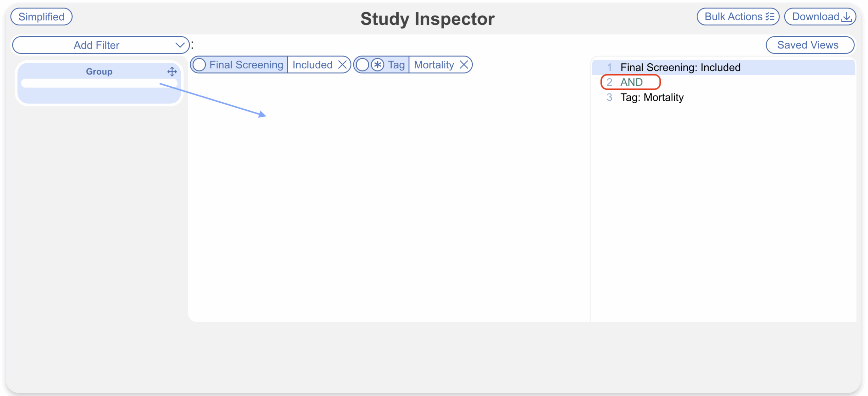This screenshot has width=868, height=396.
Task: Switch to Simplified view
Action: pos(41,17)
